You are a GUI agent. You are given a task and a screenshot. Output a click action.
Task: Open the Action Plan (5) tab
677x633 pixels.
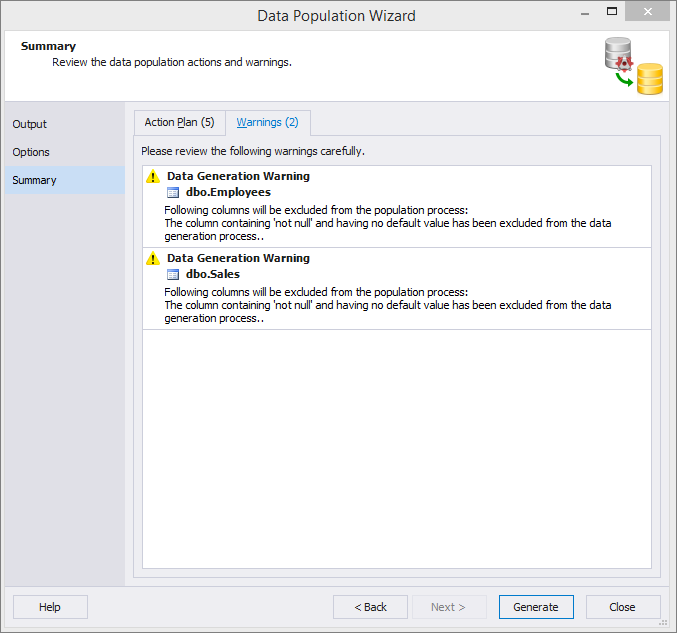(179, 123)
